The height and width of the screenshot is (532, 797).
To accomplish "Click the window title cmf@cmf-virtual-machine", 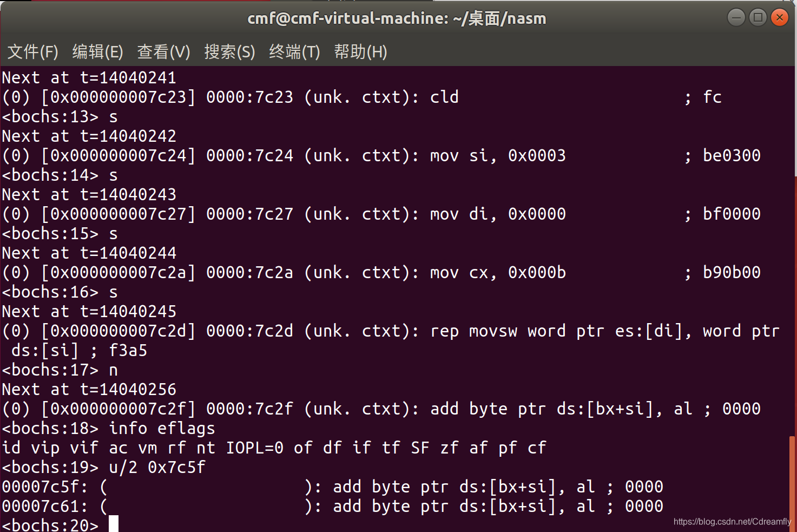I will [397, 18].
